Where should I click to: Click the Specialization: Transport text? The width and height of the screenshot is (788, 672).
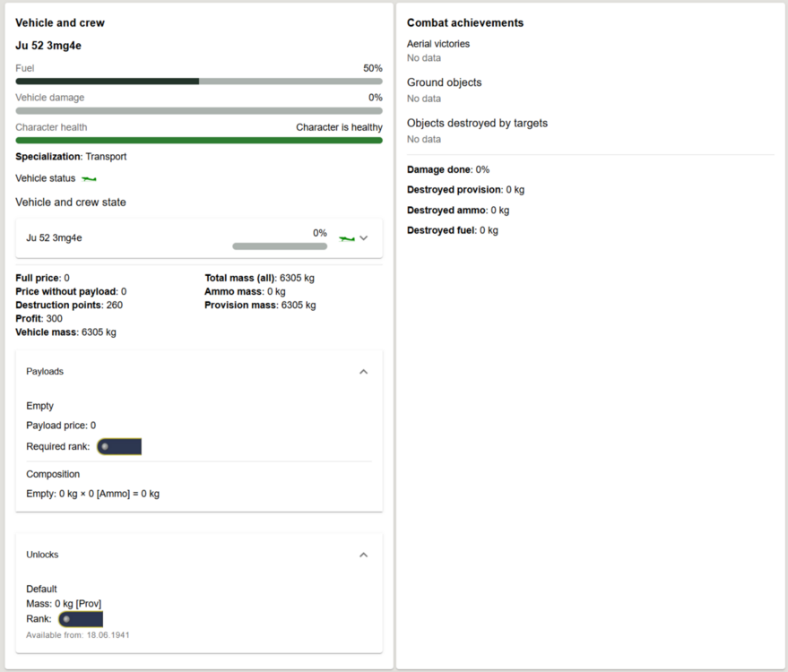click(71, 157)
